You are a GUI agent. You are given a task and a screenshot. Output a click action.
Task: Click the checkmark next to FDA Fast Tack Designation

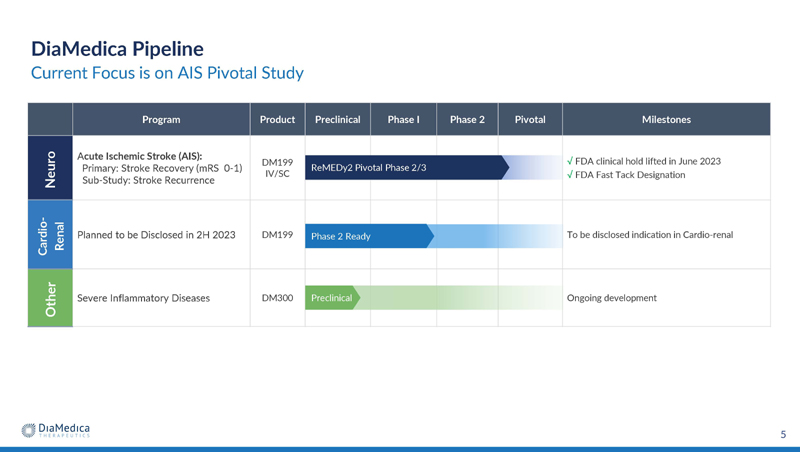570,174
